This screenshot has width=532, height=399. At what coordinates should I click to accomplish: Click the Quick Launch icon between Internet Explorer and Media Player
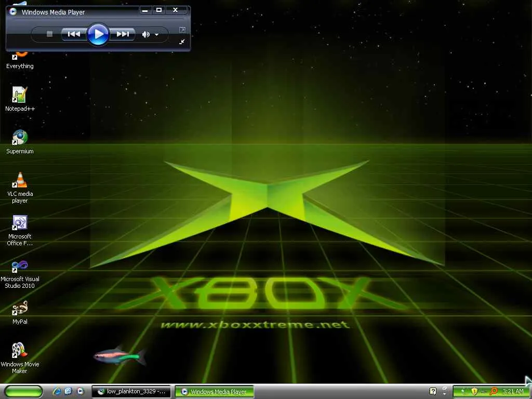68,391
